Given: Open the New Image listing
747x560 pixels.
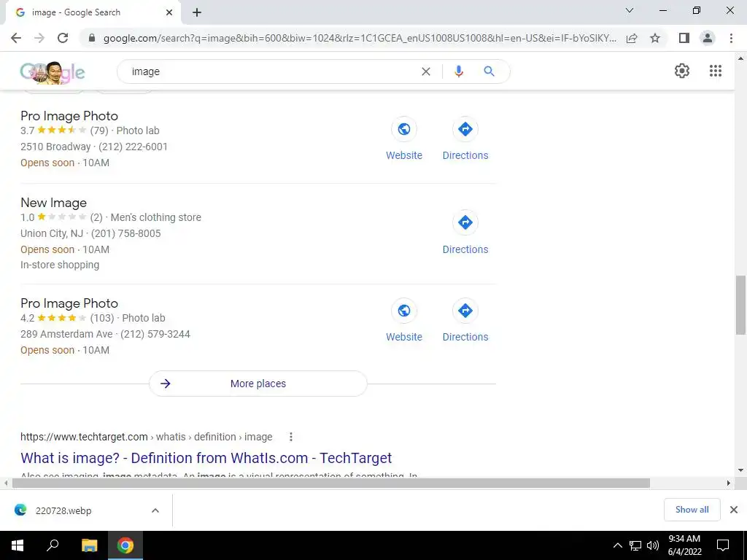Looking at the screenshot, I should 53,203.
